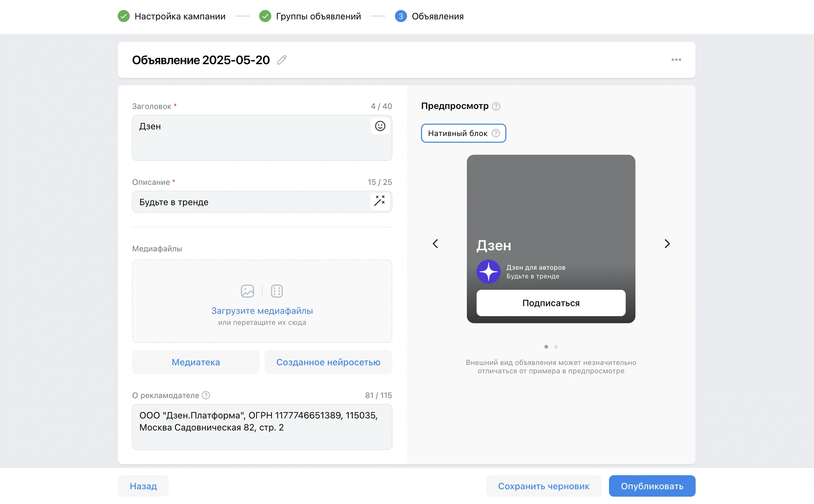Click the Назад button
Screen dimensions: 814x504
tap(143, 486)
